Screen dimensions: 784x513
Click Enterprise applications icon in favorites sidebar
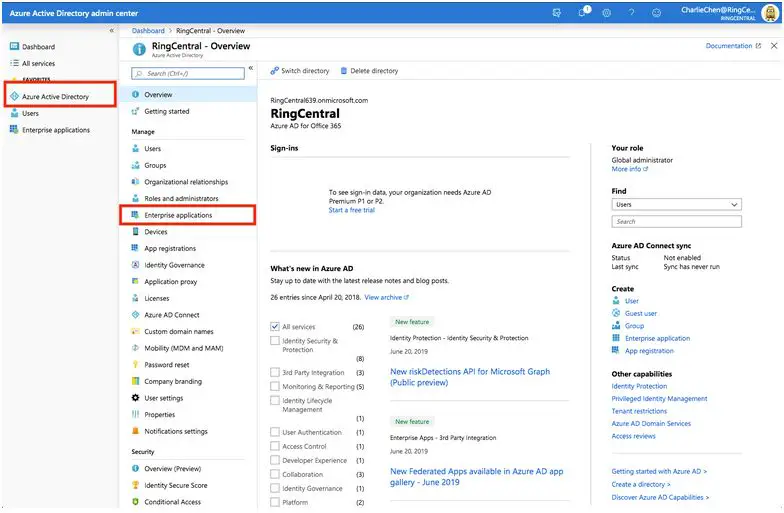[x=14, y=130]
